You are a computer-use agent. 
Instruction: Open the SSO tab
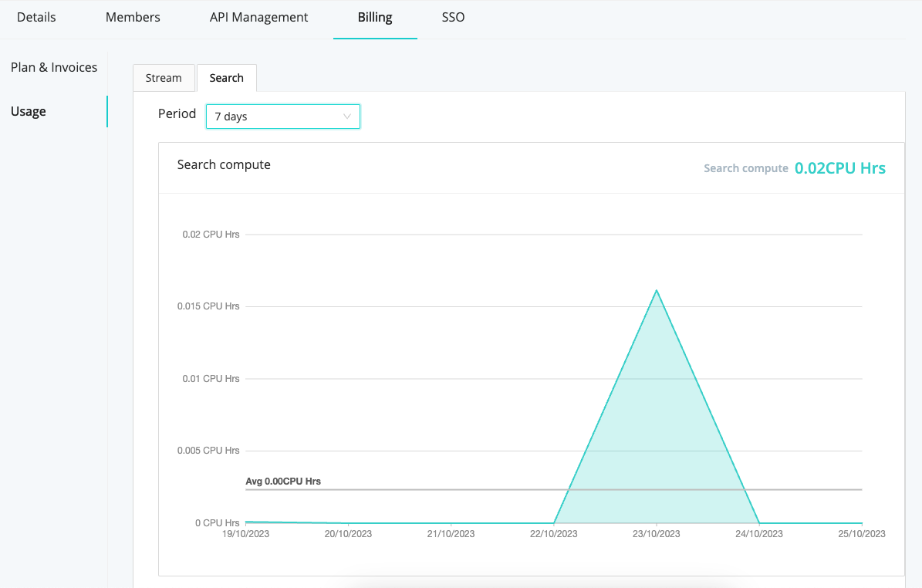coord(453,17)
